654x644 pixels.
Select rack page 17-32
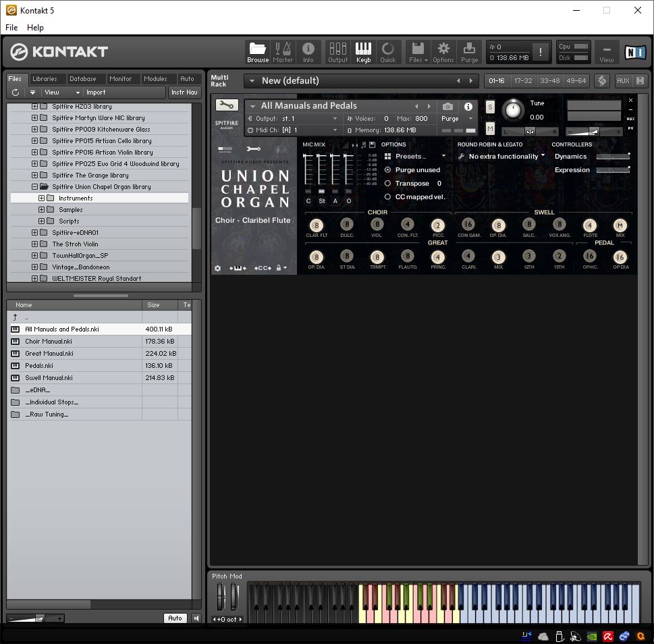523,80
